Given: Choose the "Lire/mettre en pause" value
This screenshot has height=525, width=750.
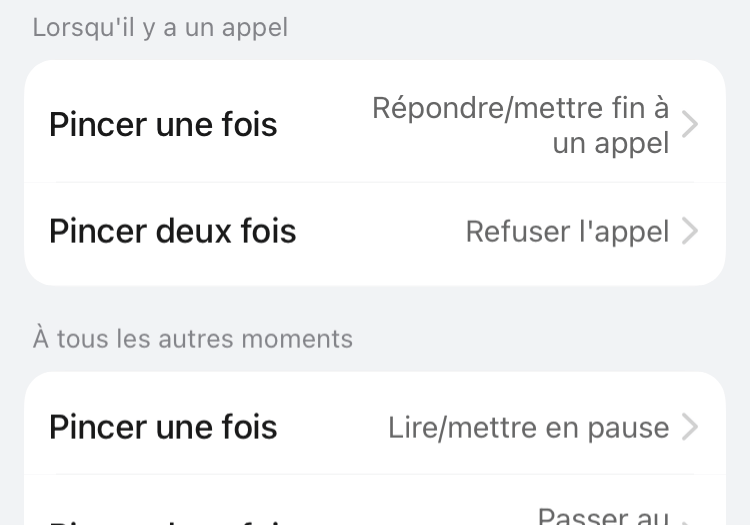Looking at the screenshot, I should click(528, 428).
